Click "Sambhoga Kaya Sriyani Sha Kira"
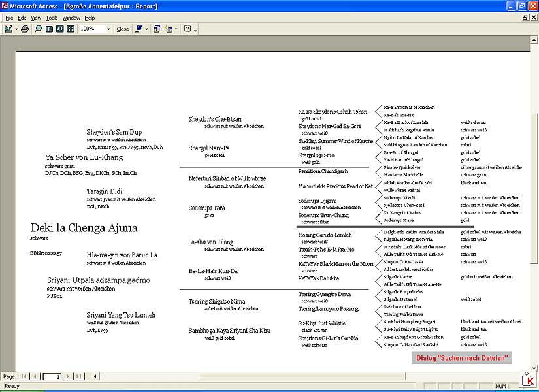This screenshot has height=392, width=539. coord(229,331)
